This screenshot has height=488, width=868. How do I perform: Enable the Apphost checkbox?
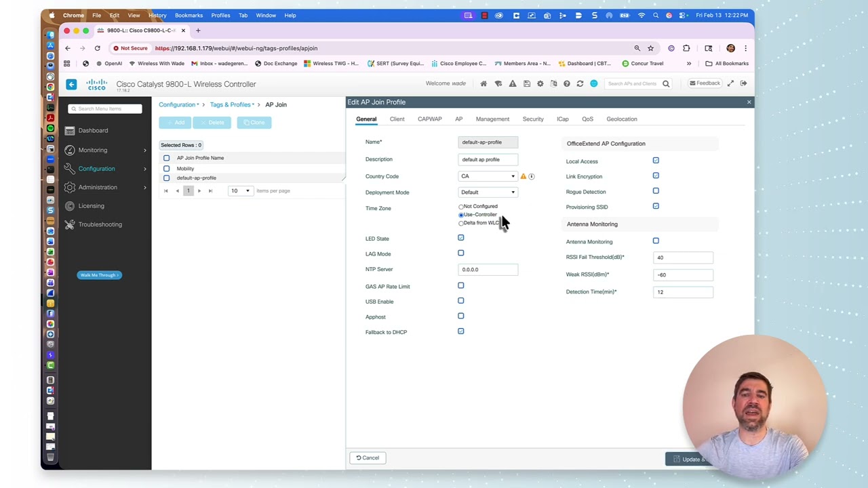pos(461,316)
